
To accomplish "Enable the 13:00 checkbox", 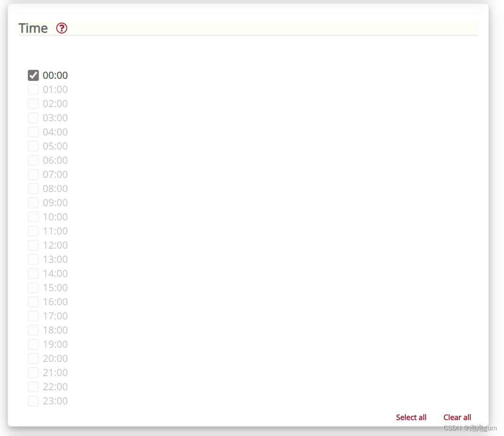I will coord(33,260).
